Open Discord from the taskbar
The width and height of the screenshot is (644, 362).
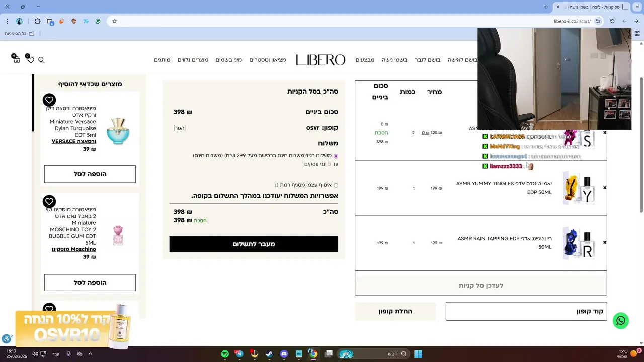284,354
